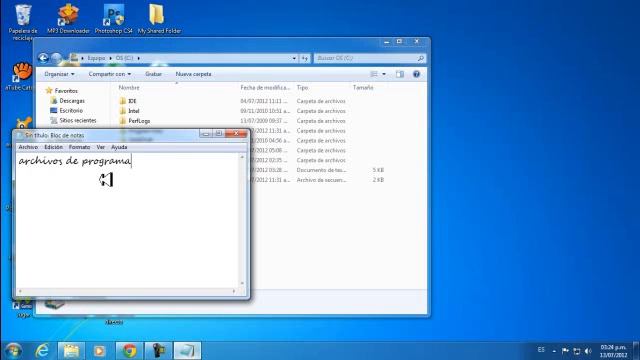The width and height of the screenshot is (640, 360).
Task: Click the 'Documento de tex...' type cell
Action: (321, 170)
